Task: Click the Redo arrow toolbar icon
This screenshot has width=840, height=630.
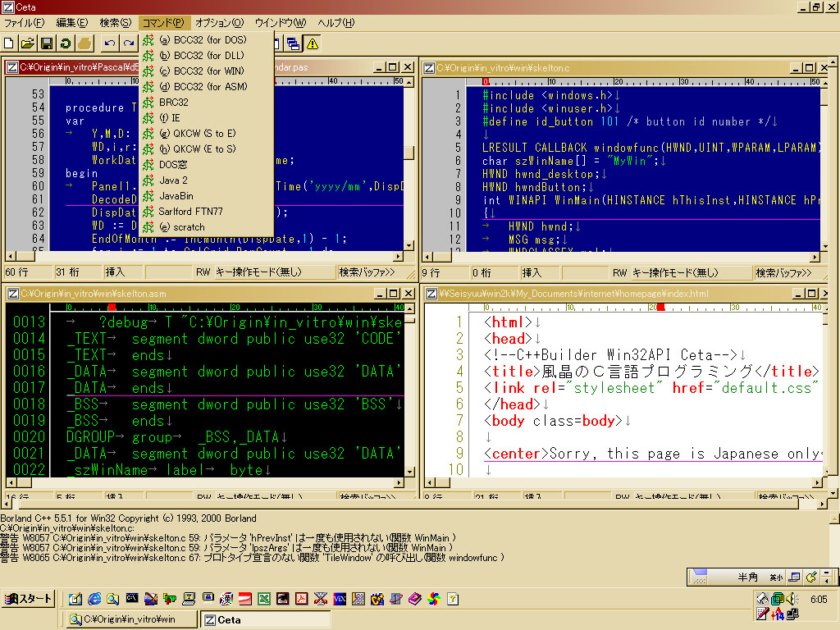Action: [129, 43]
